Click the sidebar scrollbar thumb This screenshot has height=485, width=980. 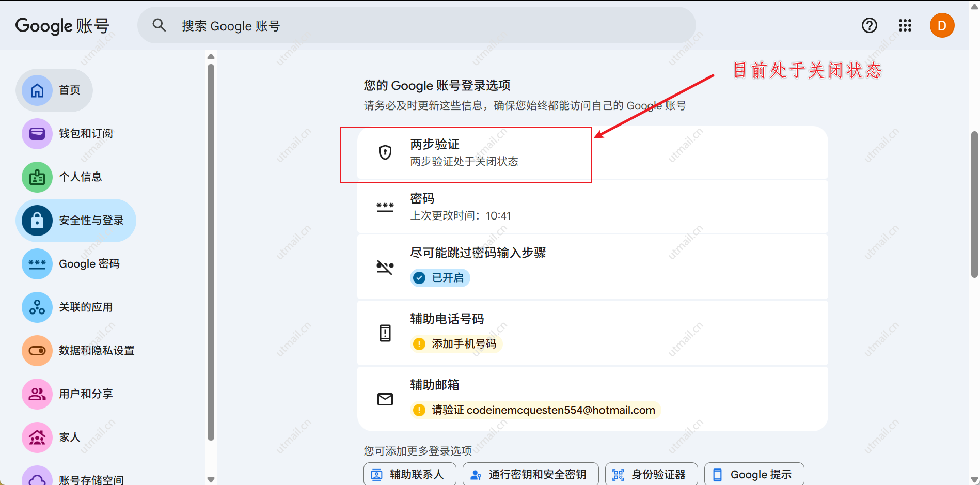click(x=211, y=253)
